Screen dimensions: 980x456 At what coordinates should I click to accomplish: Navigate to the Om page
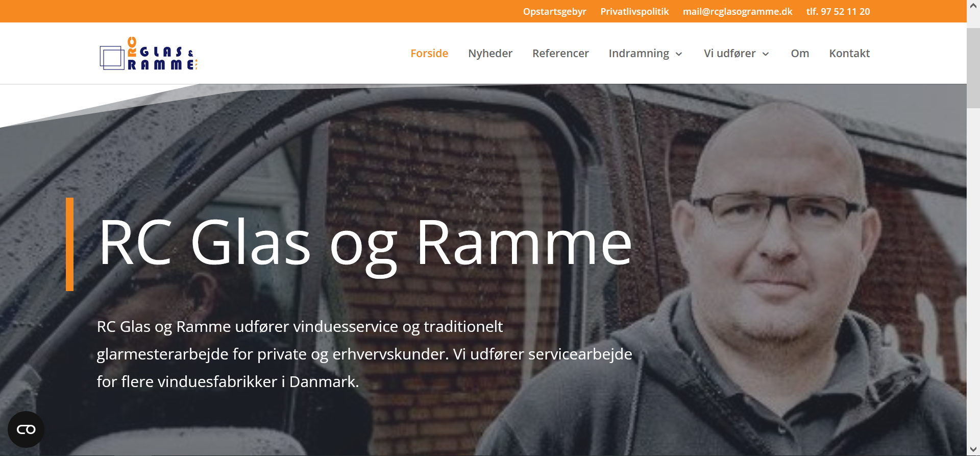[800, 54]
